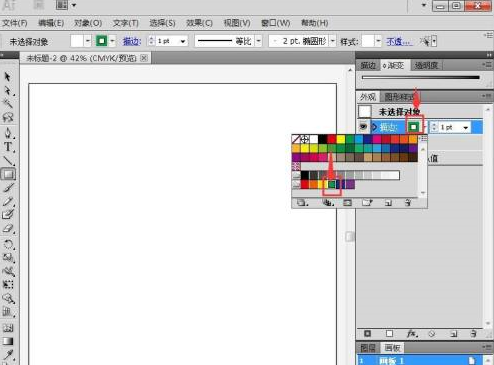This screenshot has height=365, width=494.
Task: Open the 效果(C) menu
Action: point(199,23)
